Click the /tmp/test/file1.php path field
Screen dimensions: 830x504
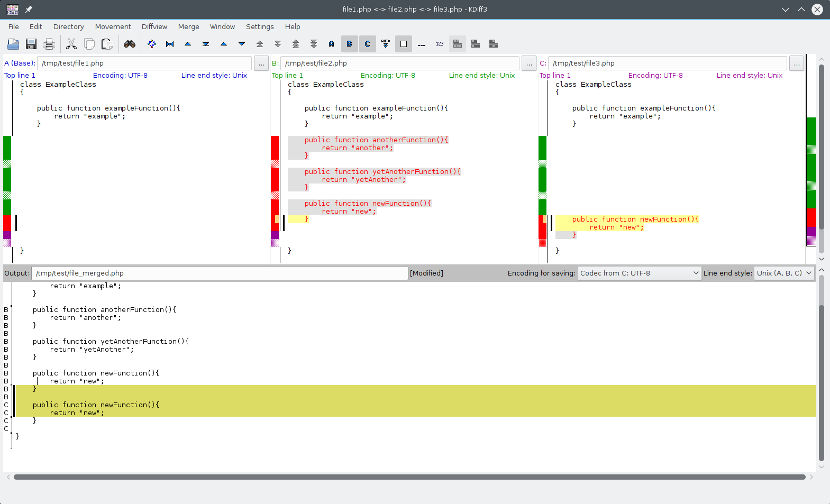coord(144,63)
